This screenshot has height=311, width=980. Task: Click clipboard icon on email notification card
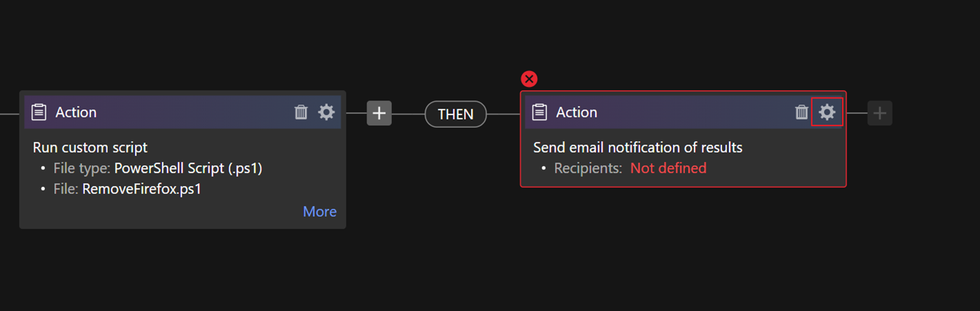click(540, 112)
